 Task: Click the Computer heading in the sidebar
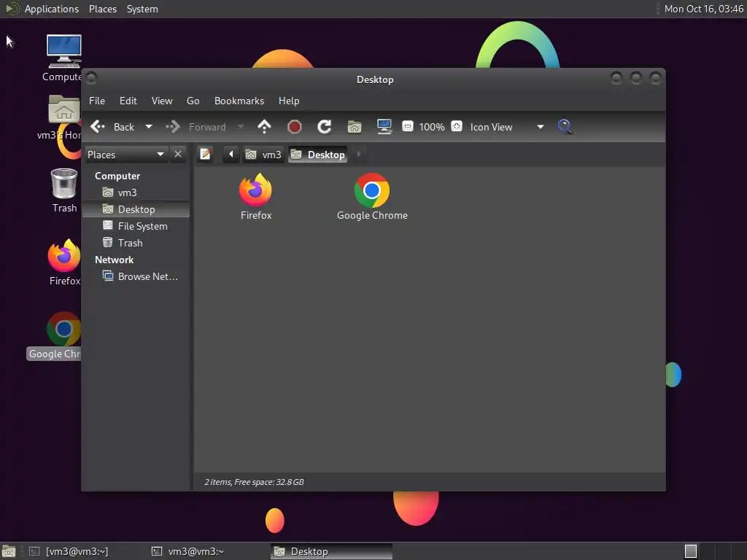[x=117, y=176]
